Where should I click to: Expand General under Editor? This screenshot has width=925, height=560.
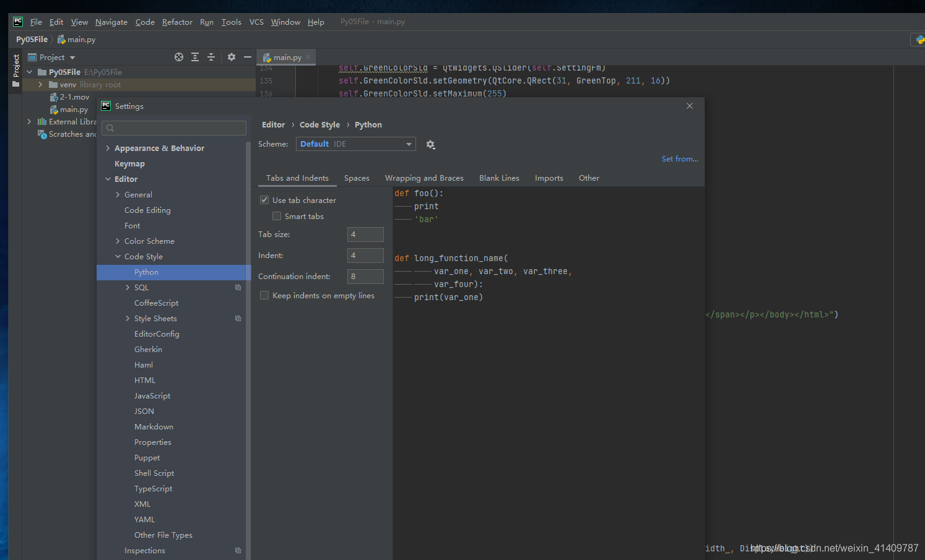pos(118,194)
